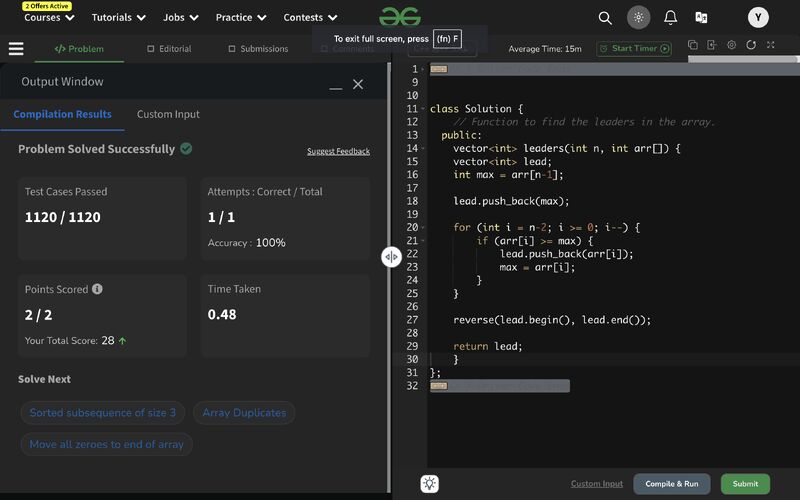Viewport: 800px width, 500px height.
Task: Click the 'Accuracy : 100%' text
Action: pos(246,243)
